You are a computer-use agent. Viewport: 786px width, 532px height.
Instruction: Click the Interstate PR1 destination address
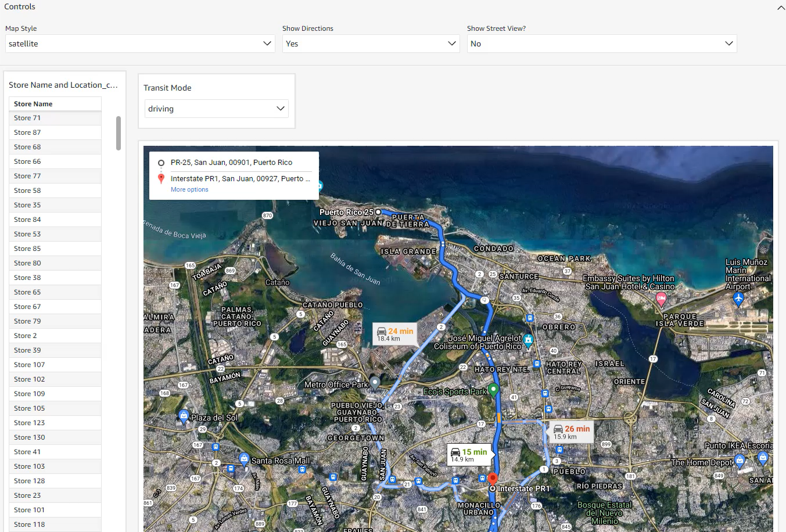tap(241, 179)
